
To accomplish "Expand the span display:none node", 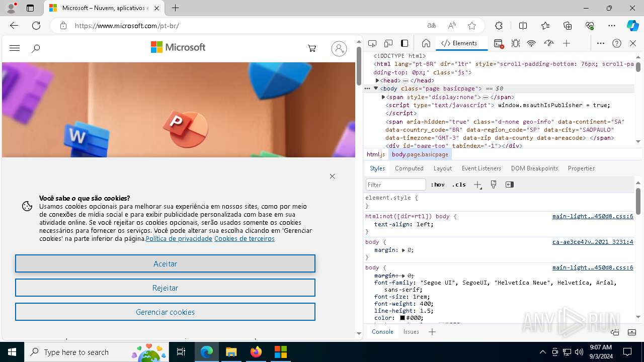I will tap(383, 97).
